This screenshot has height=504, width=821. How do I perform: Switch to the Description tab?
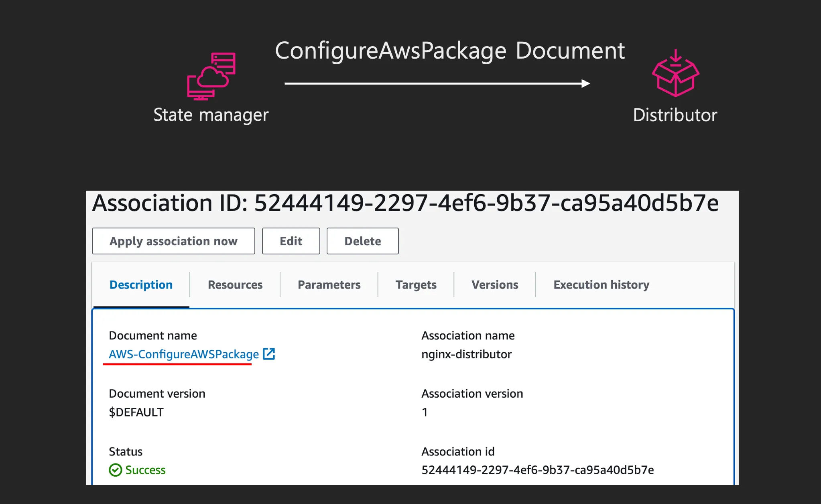click(x=141, y=285)
